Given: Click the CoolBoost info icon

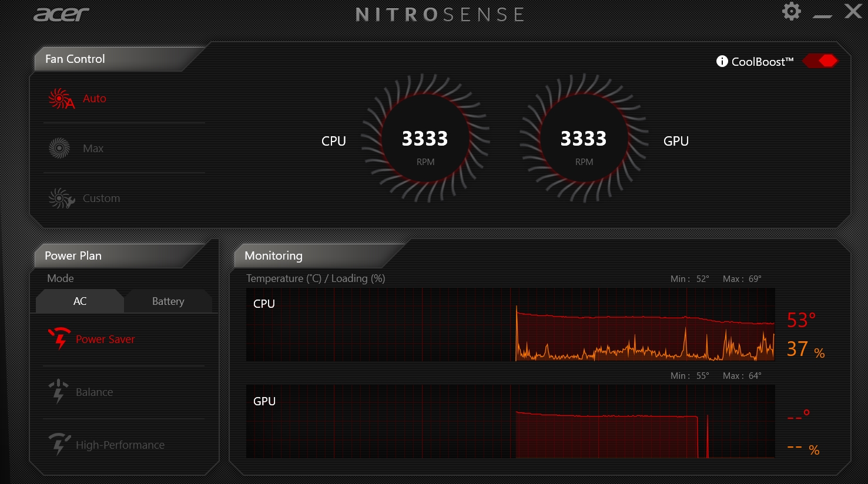Looking at the screenshot, I should pyautogui.click(x=722, y=61).
